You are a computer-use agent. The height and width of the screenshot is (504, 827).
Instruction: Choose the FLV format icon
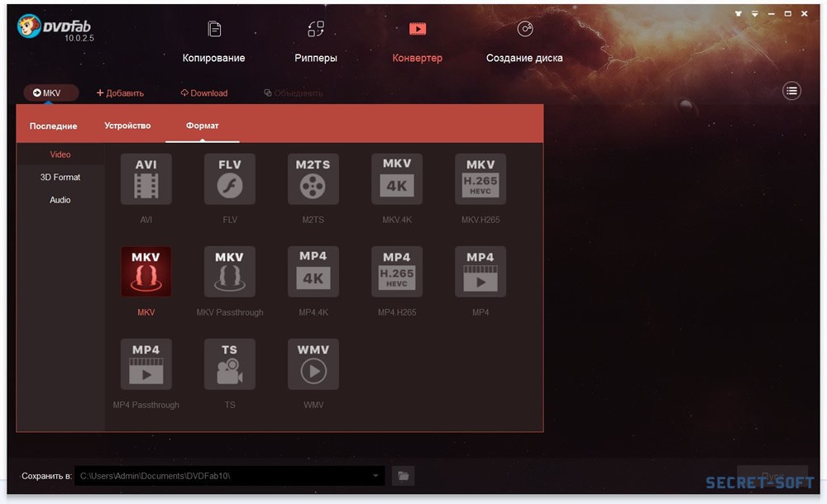(229, 178)
